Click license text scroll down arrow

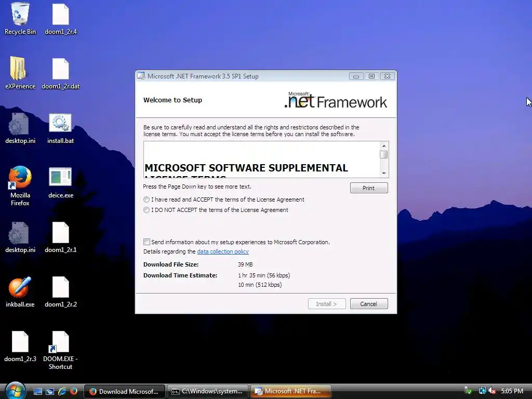point(384,174)
